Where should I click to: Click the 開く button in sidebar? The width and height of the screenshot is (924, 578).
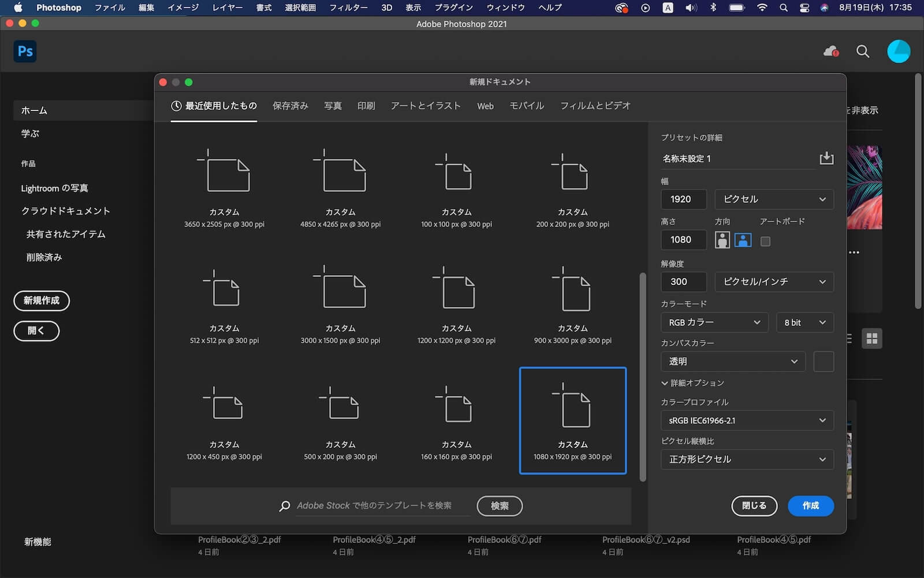click(36, 331)
